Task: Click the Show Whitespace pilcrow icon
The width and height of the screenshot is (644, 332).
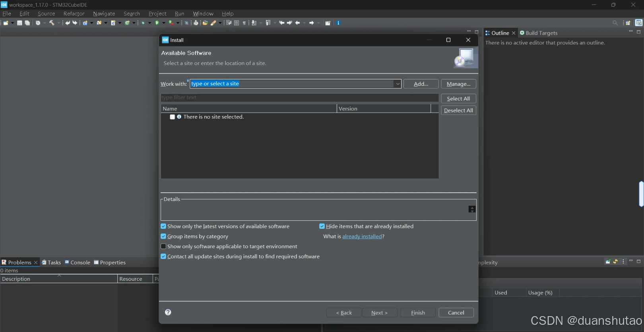Action: [244, 23]
